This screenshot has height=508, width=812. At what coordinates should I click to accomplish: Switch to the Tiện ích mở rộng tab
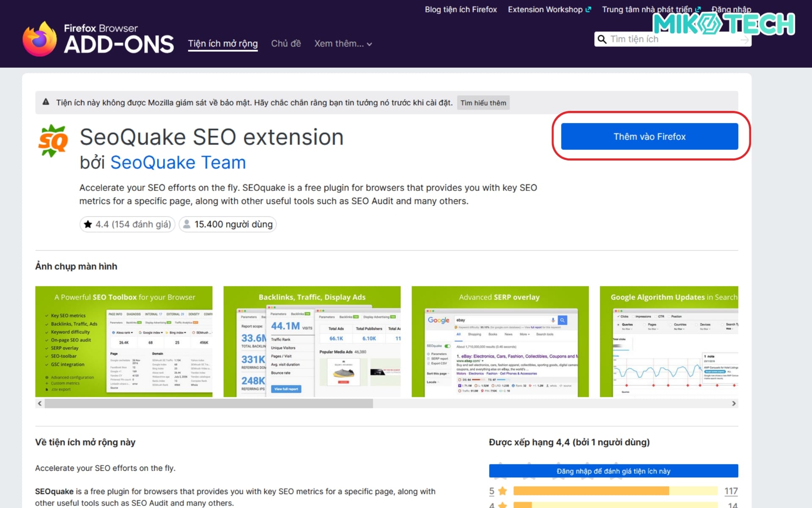[x=223, y=43]
